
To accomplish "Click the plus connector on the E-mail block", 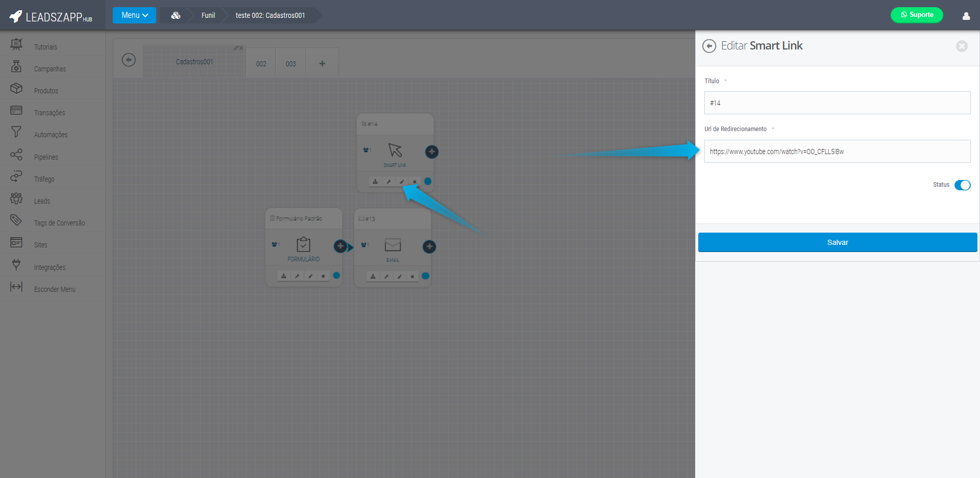I will coord(429,247).
